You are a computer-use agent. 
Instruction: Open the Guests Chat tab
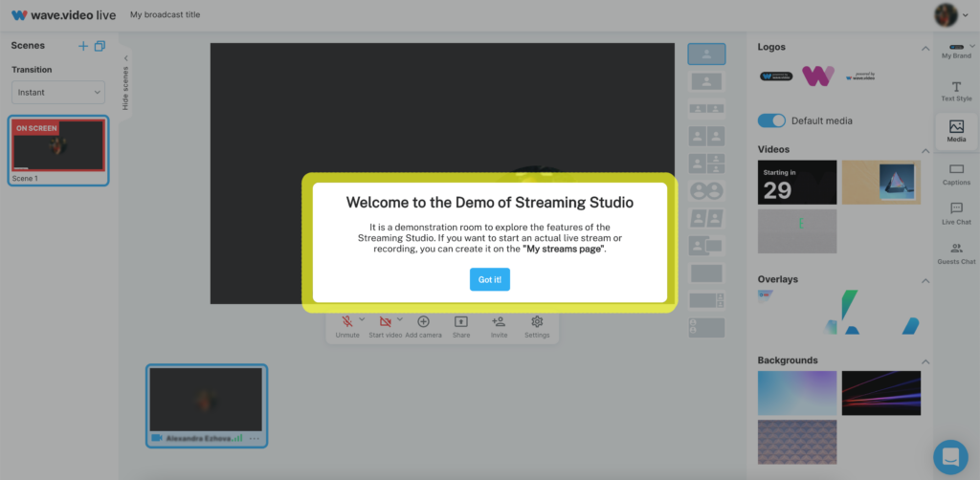(x=956, y=253)
